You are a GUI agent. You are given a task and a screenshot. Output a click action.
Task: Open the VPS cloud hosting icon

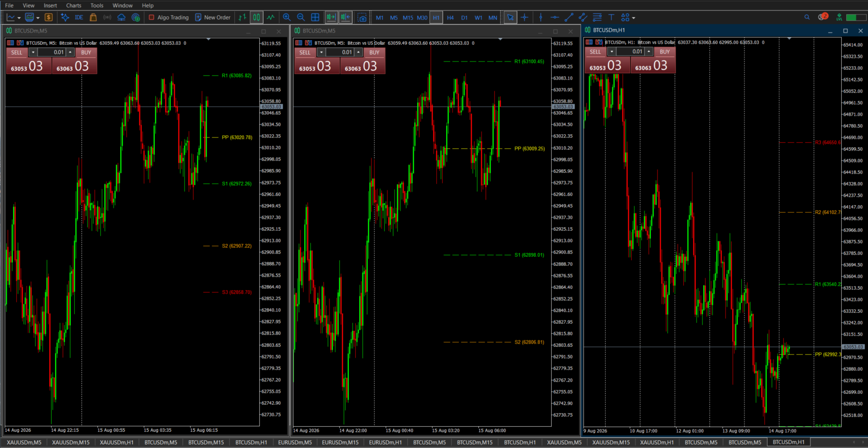(121, 17)
